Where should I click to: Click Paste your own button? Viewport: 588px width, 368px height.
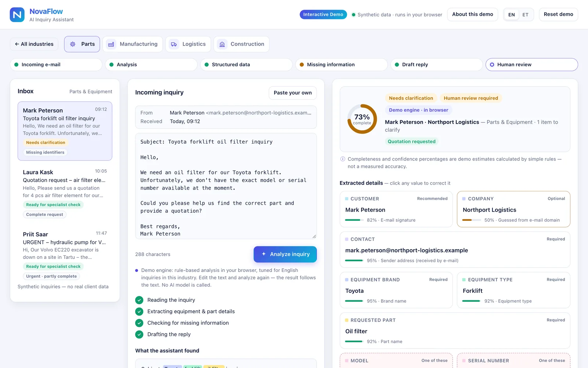point(293,93)
